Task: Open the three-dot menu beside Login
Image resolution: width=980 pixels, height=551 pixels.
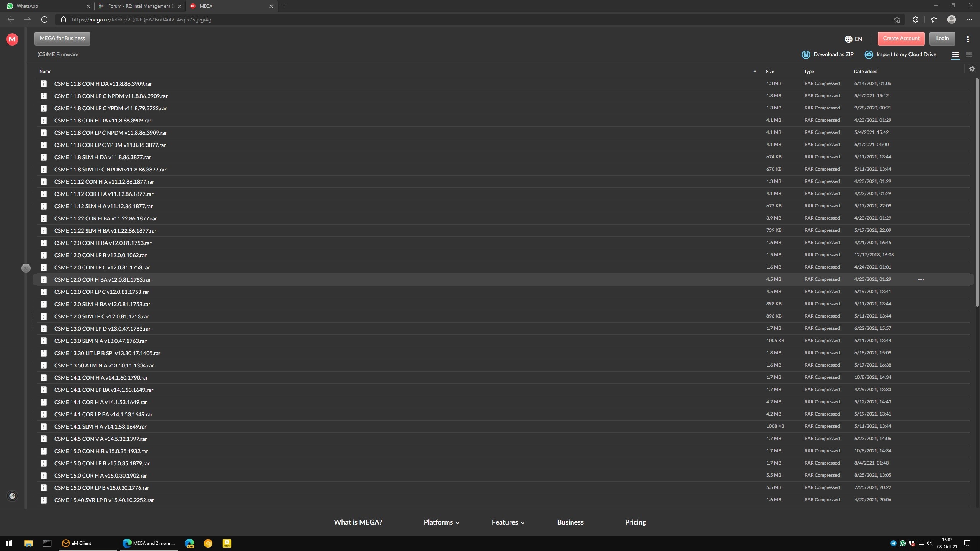Action: [968, 39]
